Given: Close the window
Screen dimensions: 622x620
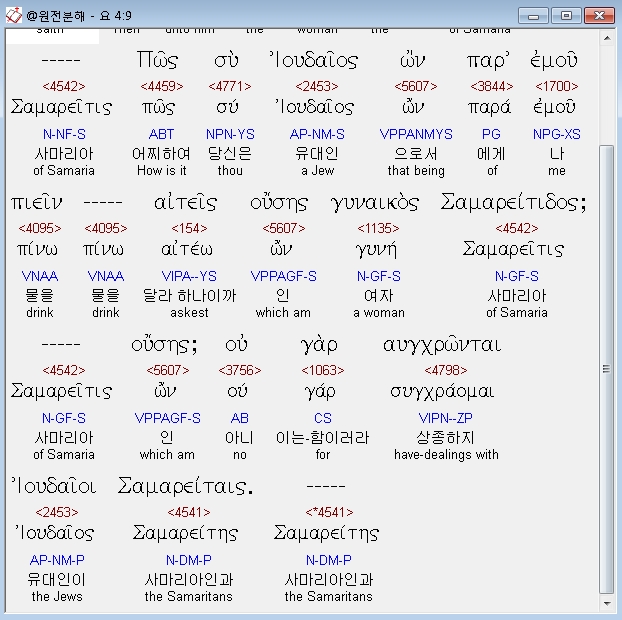Looking at the screenshot, I should (x=599, y=16).
